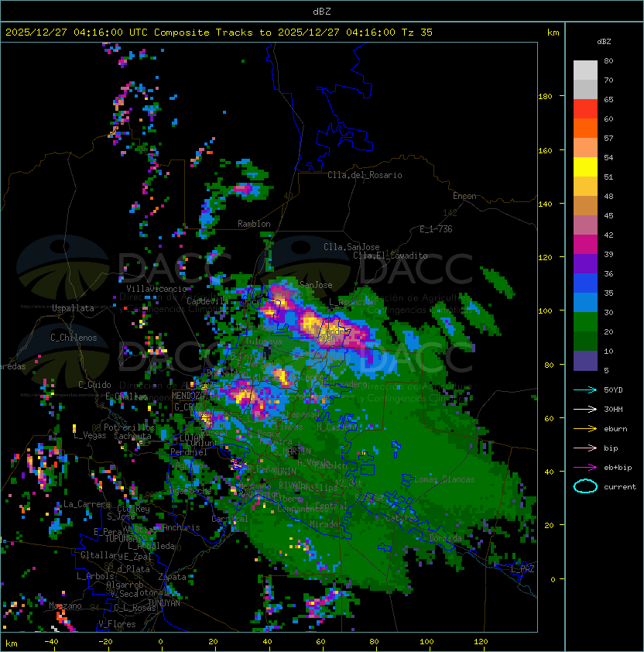Click the L_PAZ map label
The image size is (644, 652).
522,569
